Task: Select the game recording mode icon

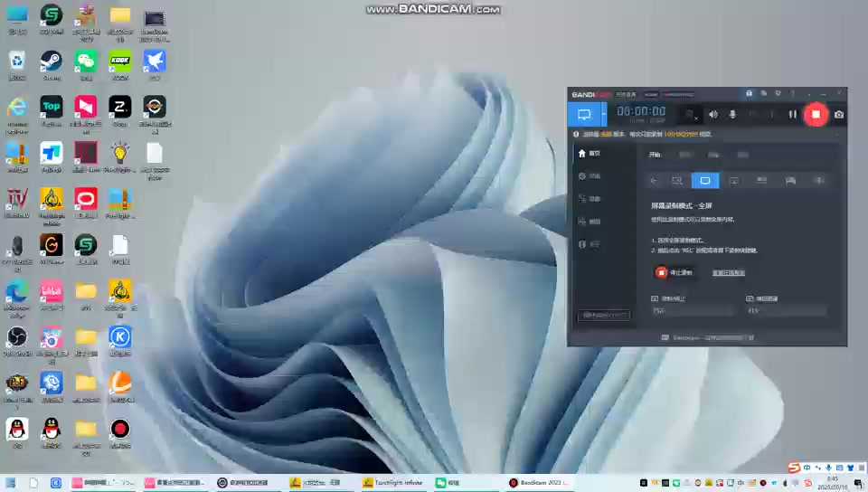Action: [x=790, y=181]
